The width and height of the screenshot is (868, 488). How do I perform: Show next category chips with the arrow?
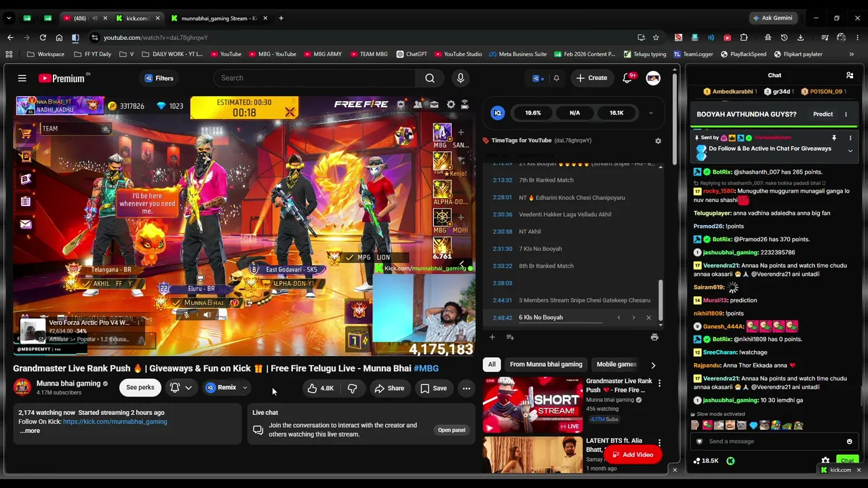(x=653, y=365)
